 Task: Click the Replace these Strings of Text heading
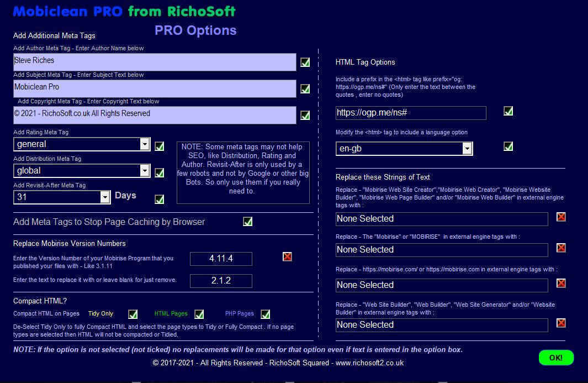383,177
